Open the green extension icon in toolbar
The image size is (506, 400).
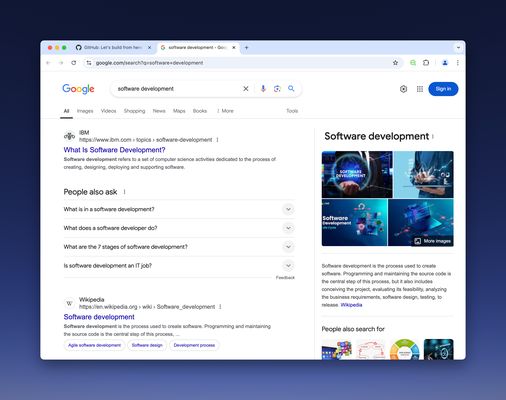point(413,63)
